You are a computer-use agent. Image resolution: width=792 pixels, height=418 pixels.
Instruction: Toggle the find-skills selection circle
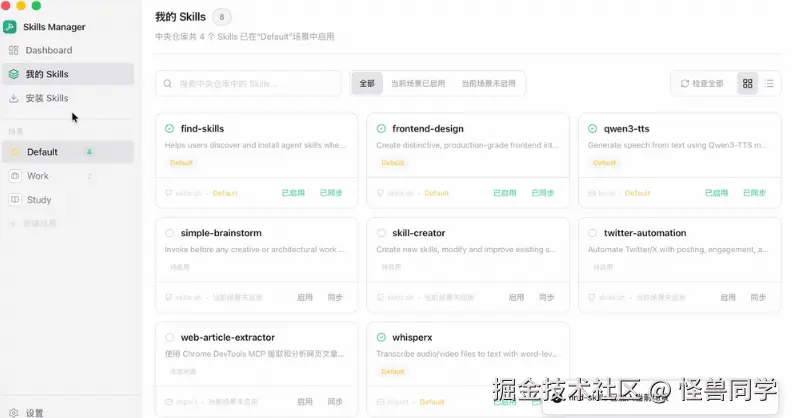170,129
